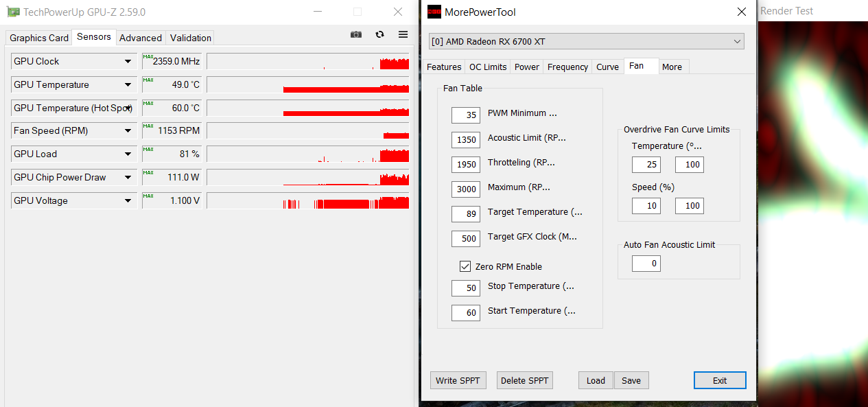Click the Overdrive maximum temperature field showing 100
Viewport: 868px width, 407px height.
tap(690, 164)
